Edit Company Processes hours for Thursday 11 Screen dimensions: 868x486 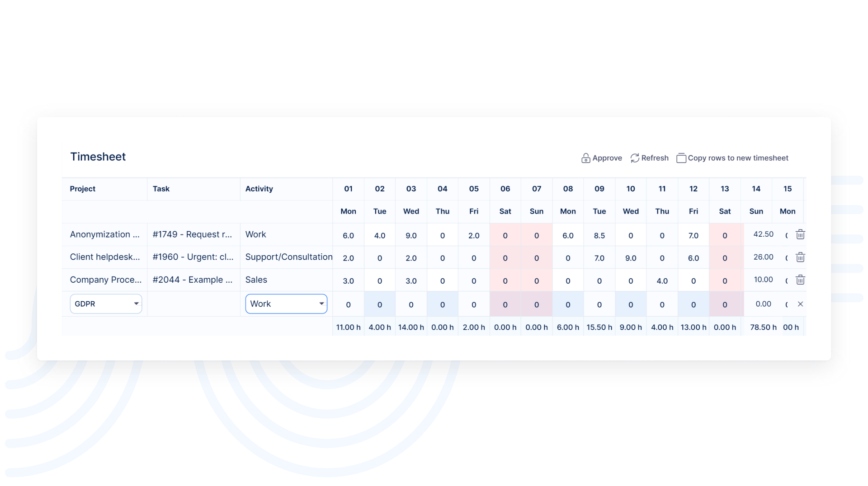(662, 280)
